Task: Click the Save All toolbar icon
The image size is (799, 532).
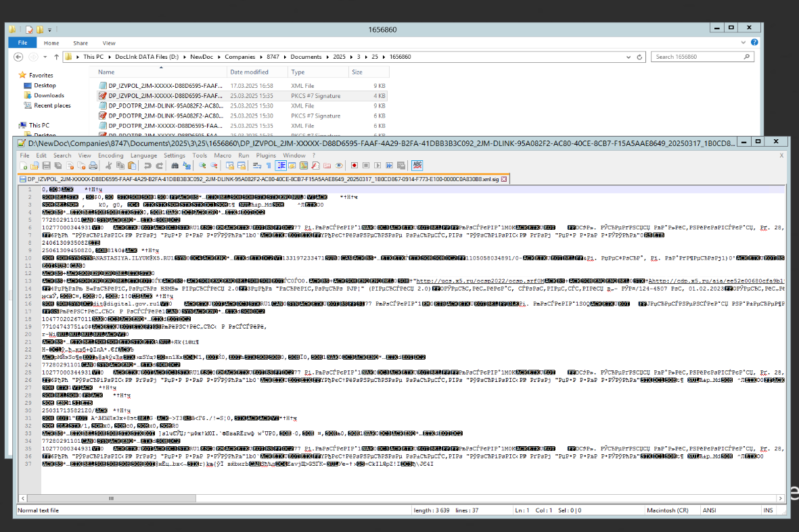Action: (58, 166)
